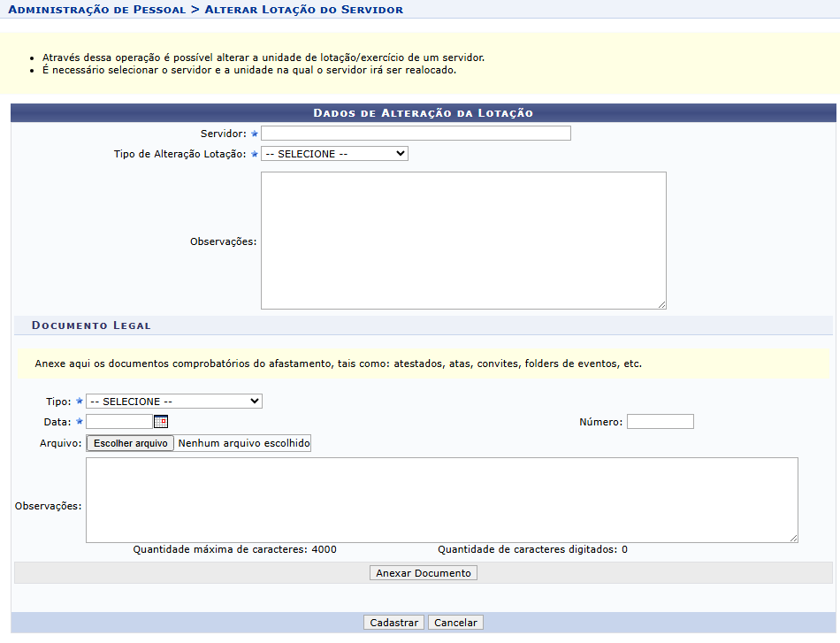Expand the Documento Legal Tipo dropdown
The height and width of the screenshot is (643, 840).
pyautogui.click(x=174, y=402)
